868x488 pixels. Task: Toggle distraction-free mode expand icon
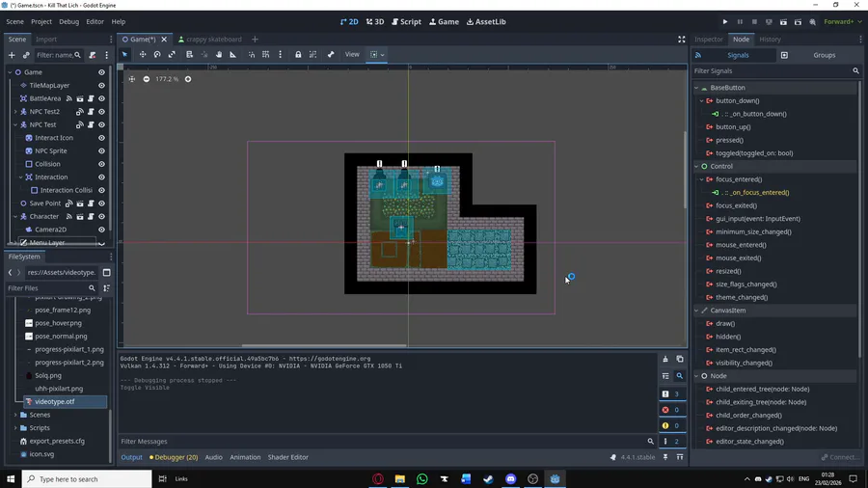tap(681, 40)
